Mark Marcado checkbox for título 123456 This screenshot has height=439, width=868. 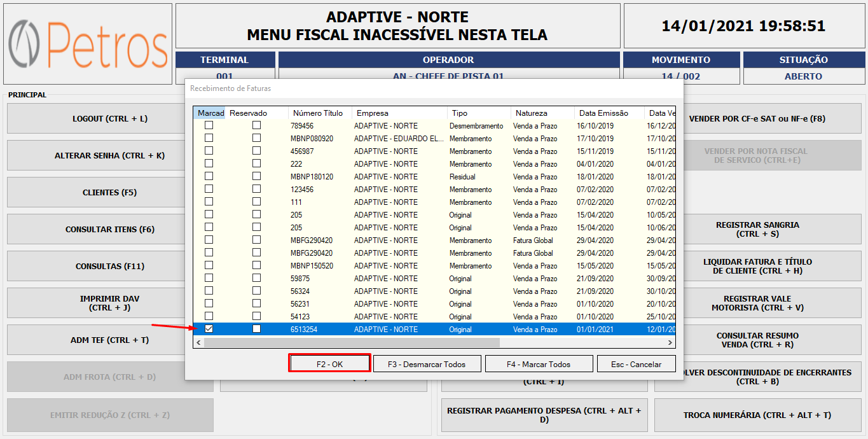pyautogui.click(x=209, y=189)
